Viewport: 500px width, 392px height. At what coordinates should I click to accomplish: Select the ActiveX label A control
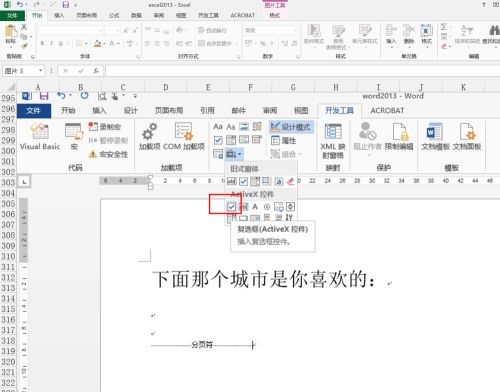pyautogui.click(x=255, y=207)
